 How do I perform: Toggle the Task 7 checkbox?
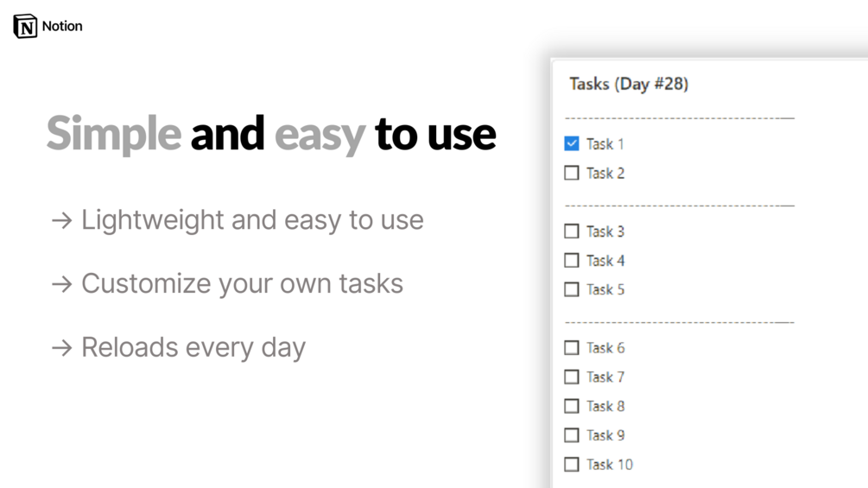(x=572, y=377)
